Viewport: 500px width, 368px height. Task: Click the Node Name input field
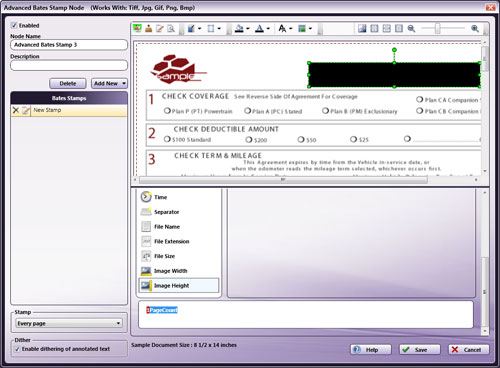click(69, 45)
